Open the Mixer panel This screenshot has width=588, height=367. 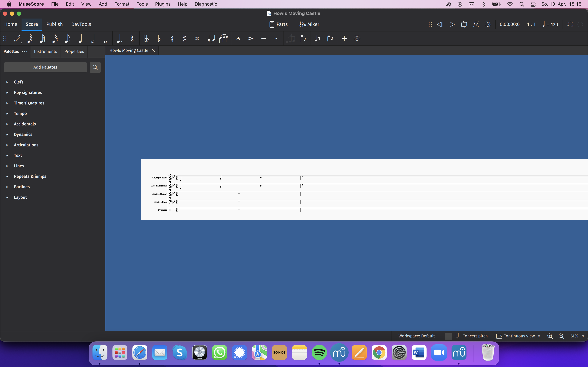click(x=309, y=24)
